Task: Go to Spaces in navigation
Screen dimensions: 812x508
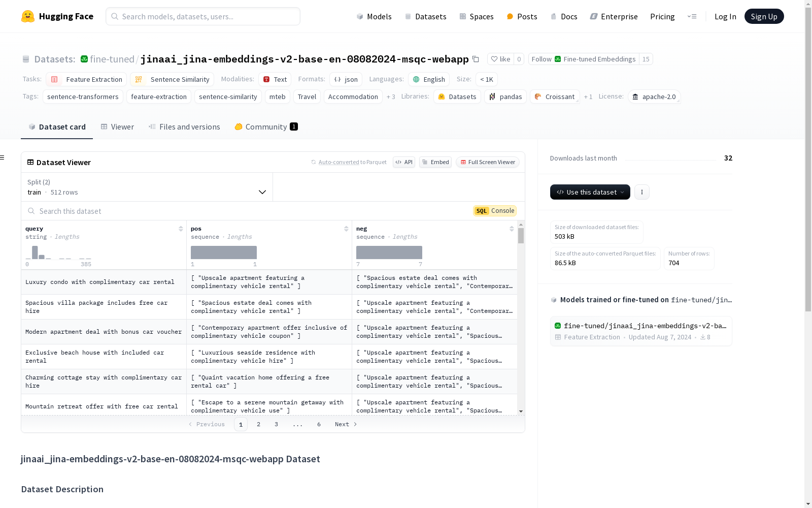Action: 476,16
